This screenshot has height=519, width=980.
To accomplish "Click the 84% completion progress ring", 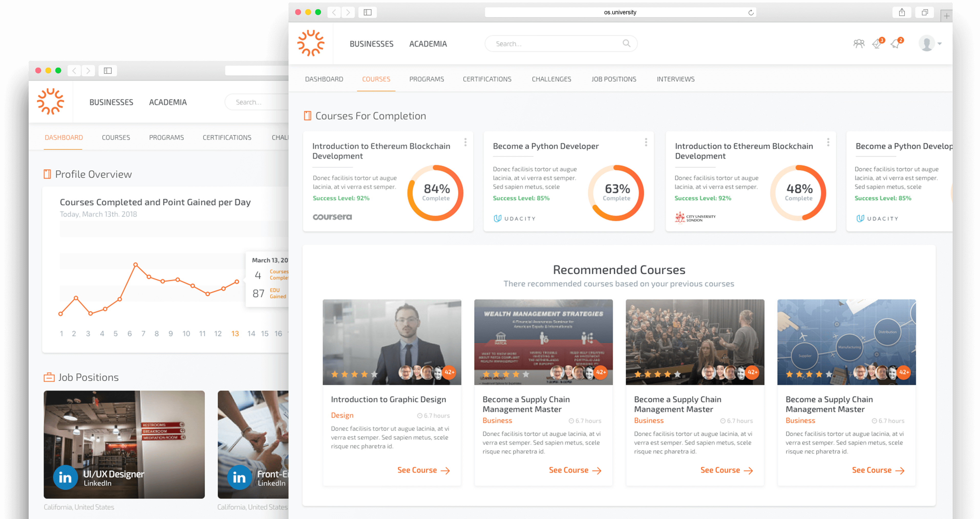I will tap(435, 193).
